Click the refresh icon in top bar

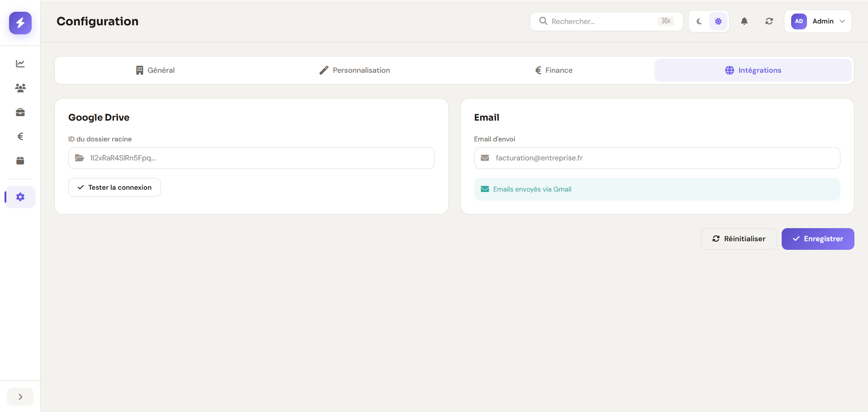pyautogui.click(x=769, y=21)
